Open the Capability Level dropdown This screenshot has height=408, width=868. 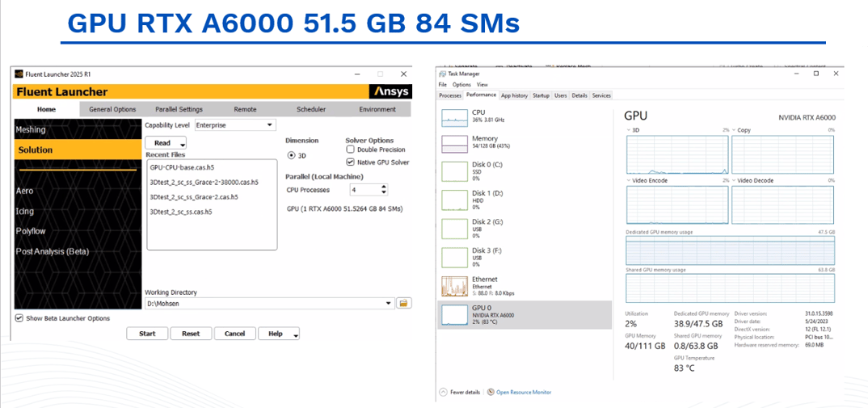(x=270, y=125)
